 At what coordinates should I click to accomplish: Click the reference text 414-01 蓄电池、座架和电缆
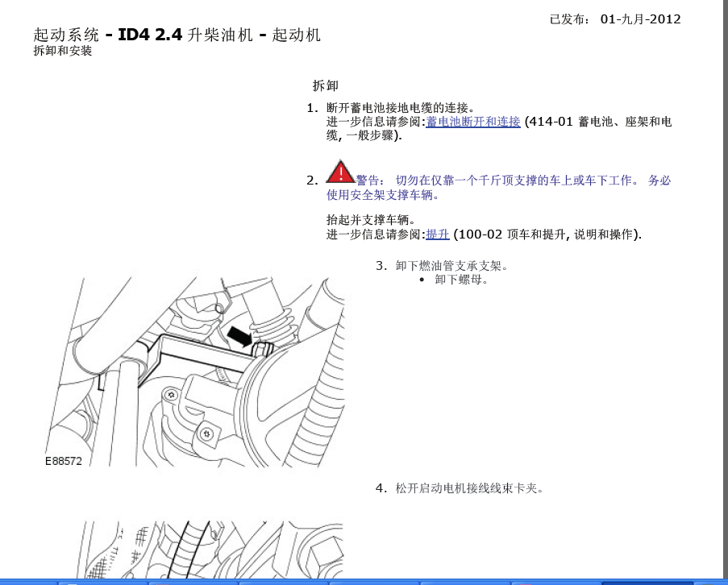[x=499, y=128]
